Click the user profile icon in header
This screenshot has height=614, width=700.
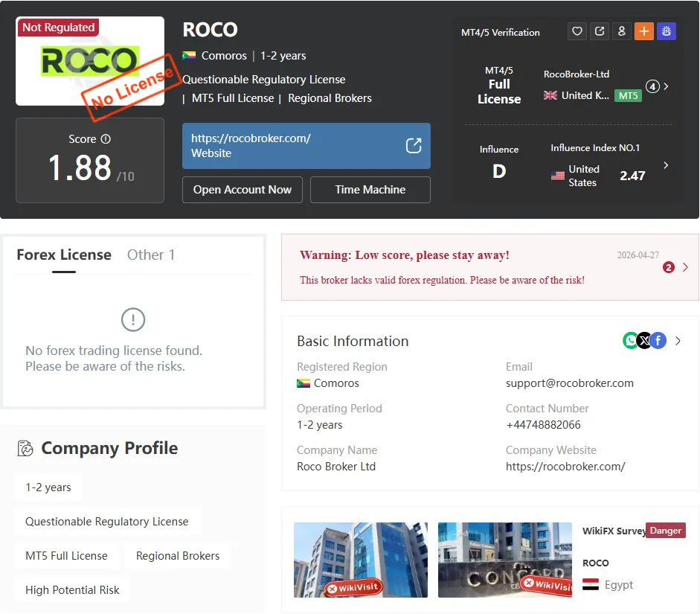(621, 31)
